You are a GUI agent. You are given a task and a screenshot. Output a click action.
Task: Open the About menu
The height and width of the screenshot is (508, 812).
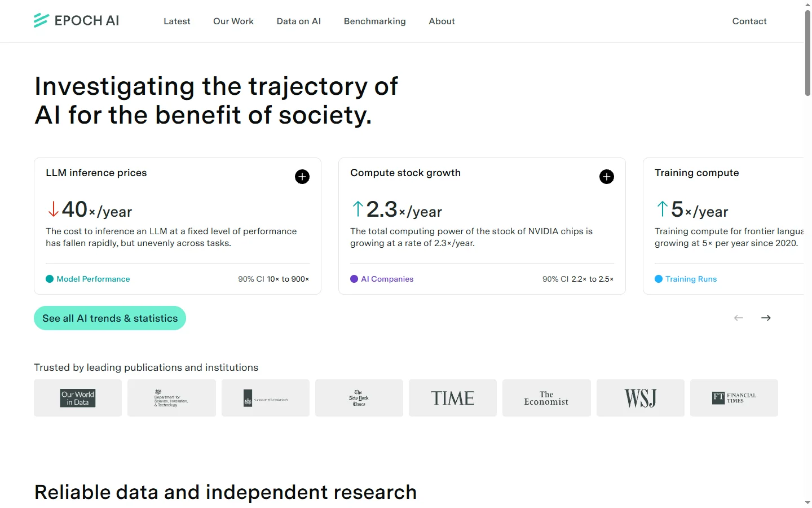coord(442,21)
